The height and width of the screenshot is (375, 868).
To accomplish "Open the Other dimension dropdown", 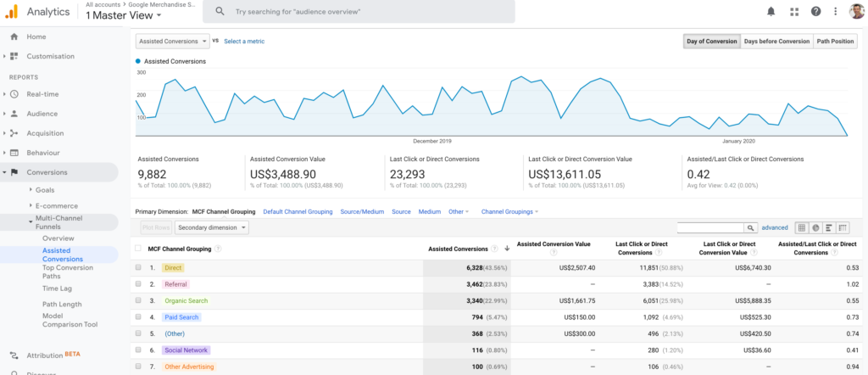I will click(459, 211).
